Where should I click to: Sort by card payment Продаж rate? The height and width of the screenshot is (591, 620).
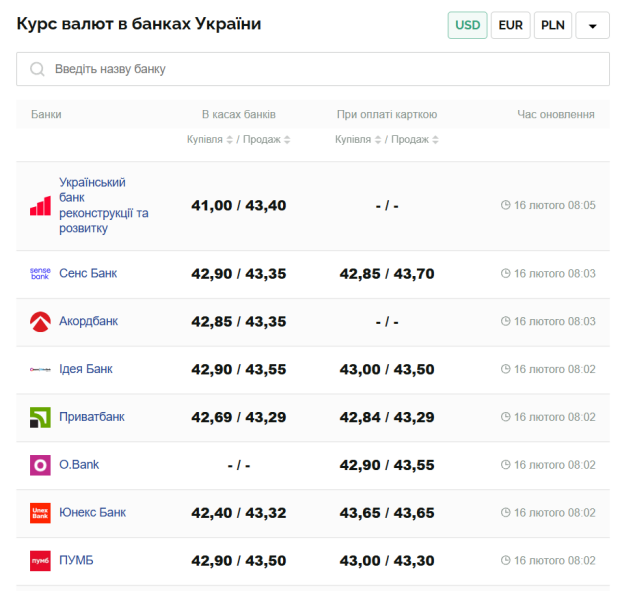click(415, 140)
